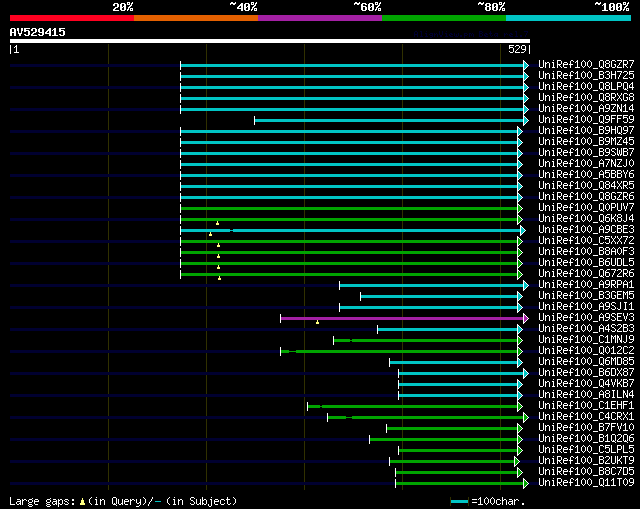Select UniRef100_A9SJI1 hit name

coord(586,307)
